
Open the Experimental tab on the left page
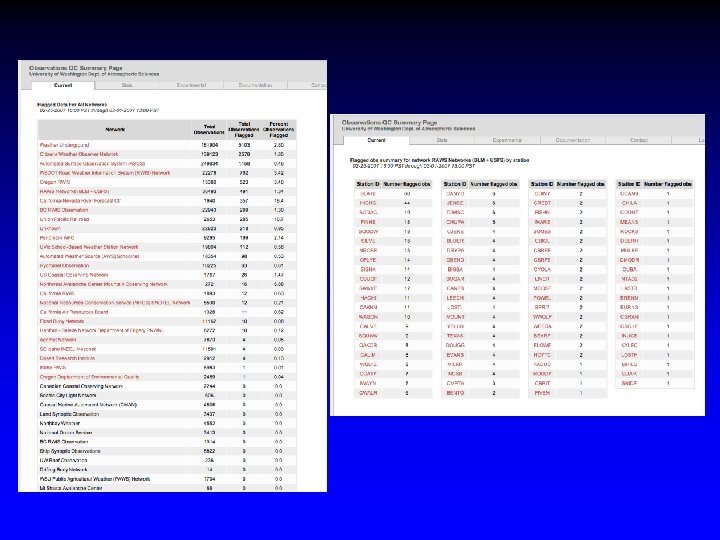pos(191,85)
